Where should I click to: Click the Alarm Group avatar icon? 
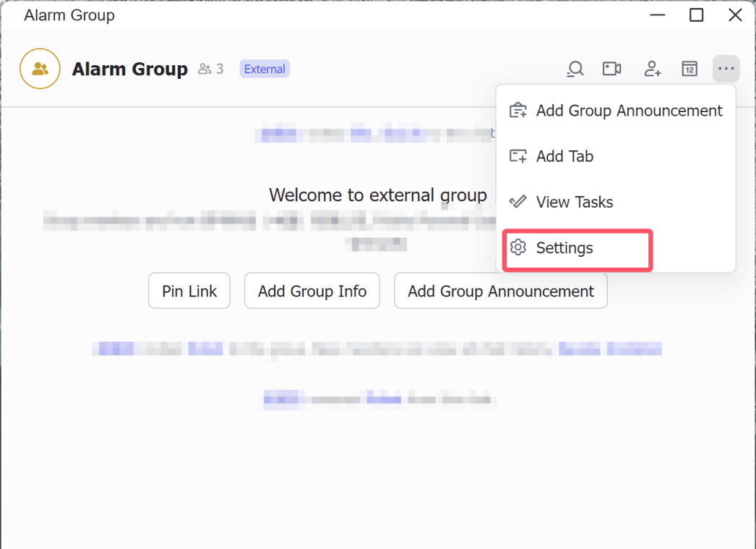tap(40, 69)
